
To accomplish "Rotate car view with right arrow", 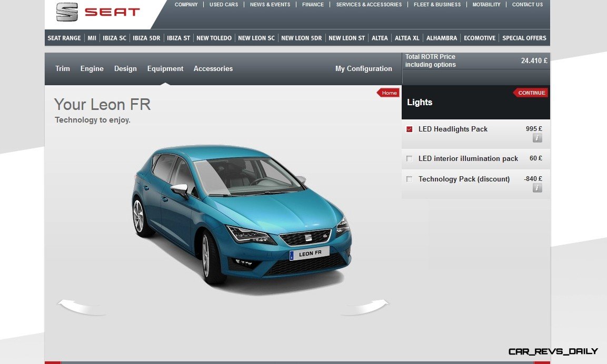I will pyautogui.click(x=365, y=307).
